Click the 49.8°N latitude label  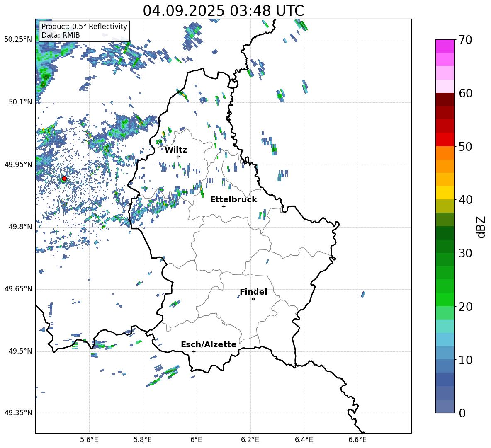point(20,227)
